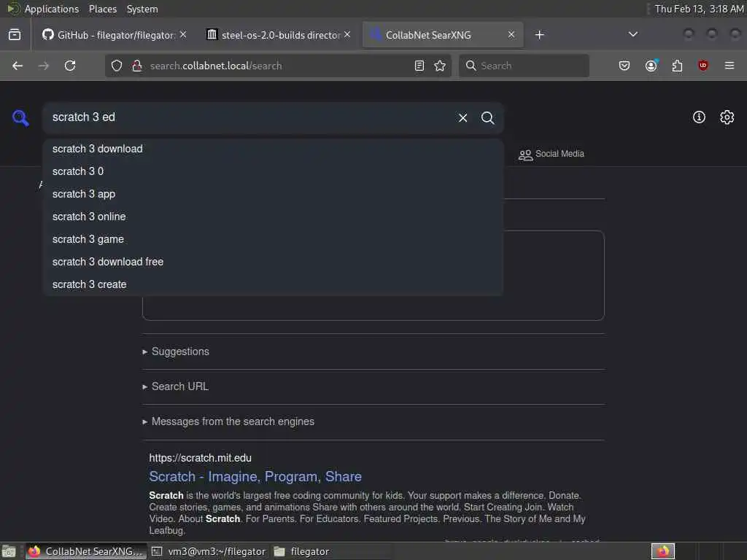Click the Firefox Search box

pyautogui.click(x=524, y=66)
